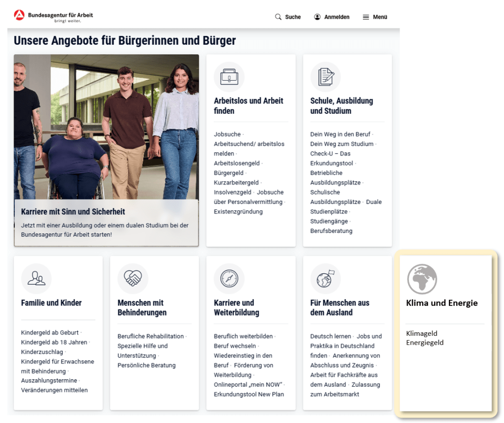Click the globe with flag icon for Menschen aus dem Ausland
The height and width of the screenshot is (423, 504).
point(325,279)
